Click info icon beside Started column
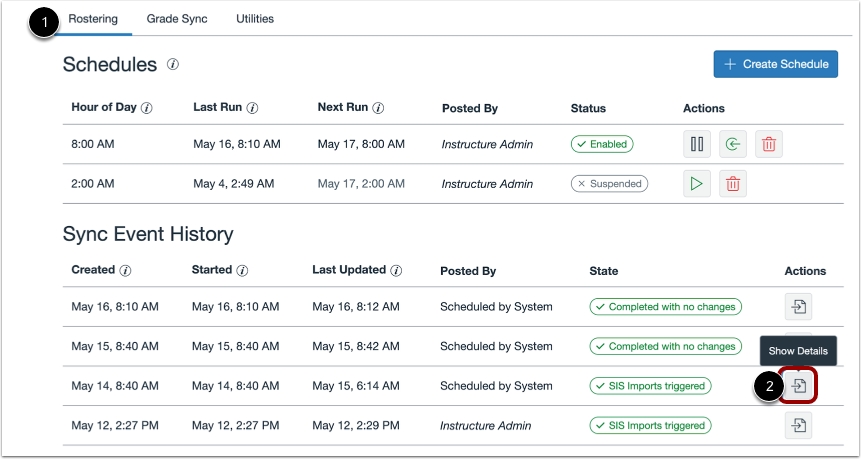The height and width of the screenshot is (459, 861). click(x=242, y=271)
